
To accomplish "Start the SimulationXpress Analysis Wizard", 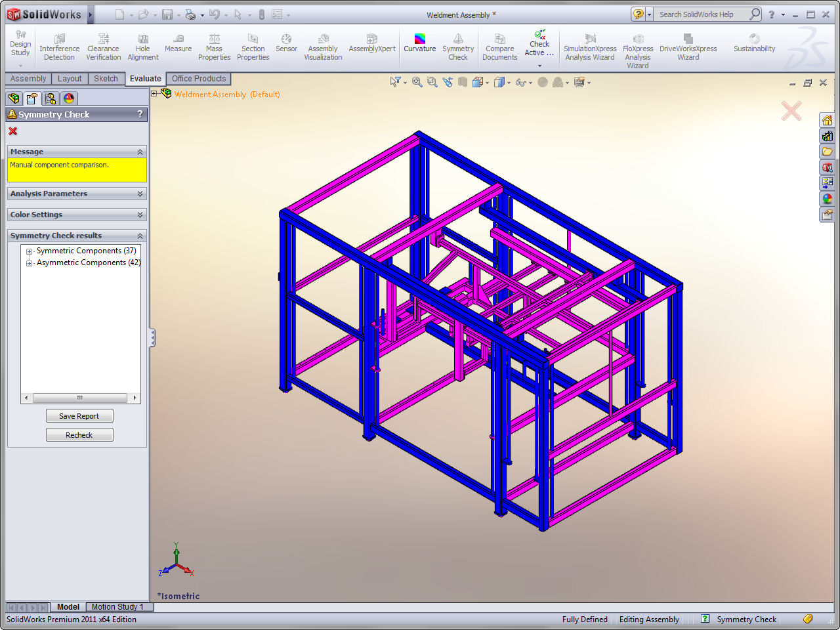I will [x=590, y=46].
